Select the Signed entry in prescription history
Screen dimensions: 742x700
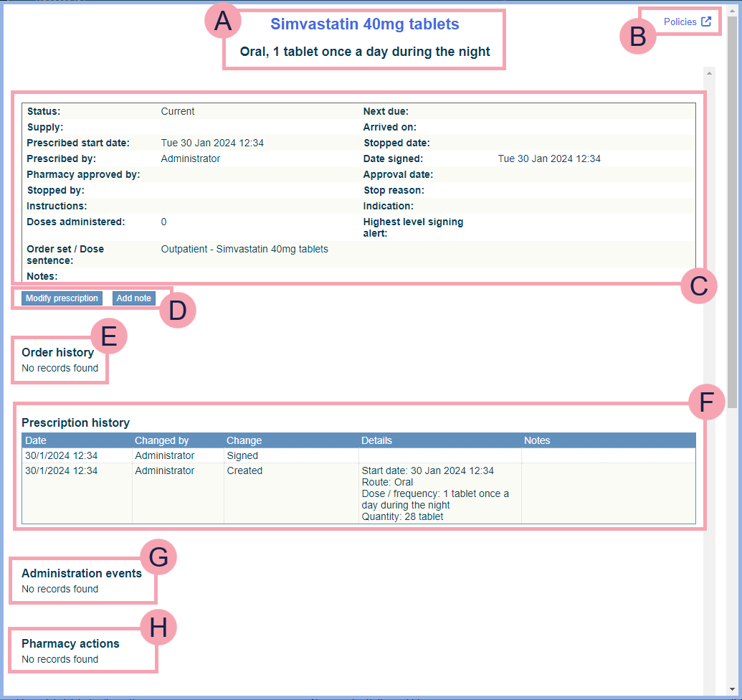coord(242,455)
